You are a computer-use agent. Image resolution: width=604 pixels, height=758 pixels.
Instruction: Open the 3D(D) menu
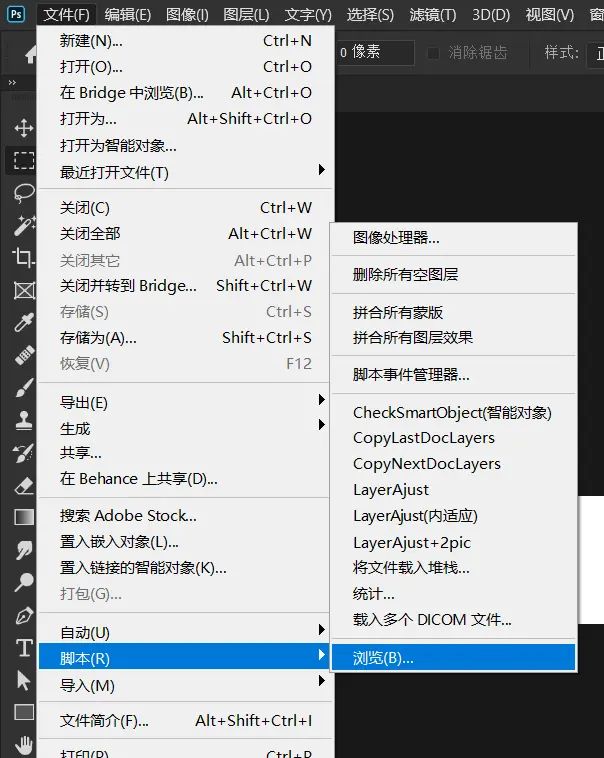point(491,15)
